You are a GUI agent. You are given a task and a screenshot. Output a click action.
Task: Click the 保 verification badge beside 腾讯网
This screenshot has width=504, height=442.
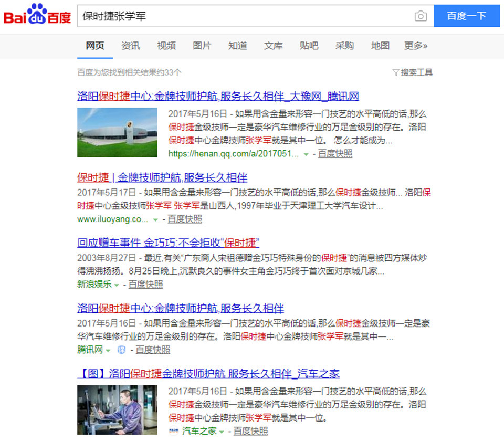[121, 350]
